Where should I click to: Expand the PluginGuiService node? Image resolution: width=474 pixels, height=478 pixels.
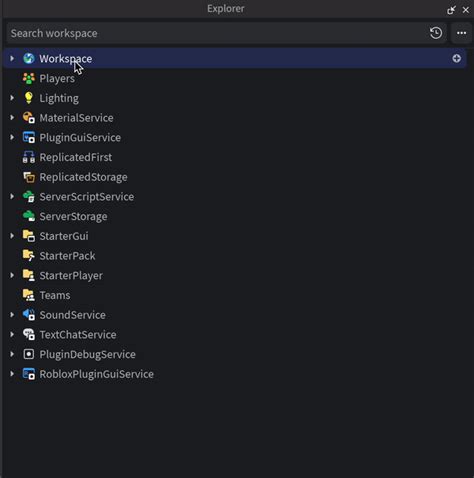(12, 137)
